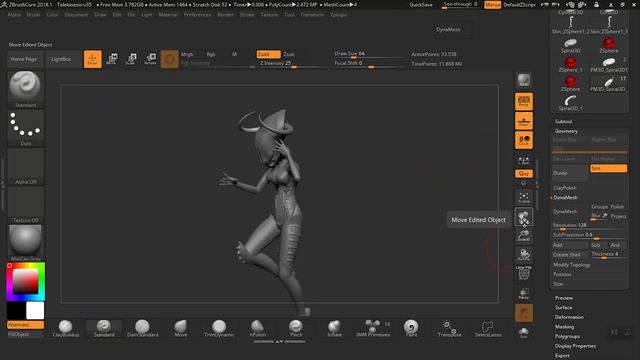The image size is (640, 360).
Task: Expand Display Properties section
Action: click(575, 346)
